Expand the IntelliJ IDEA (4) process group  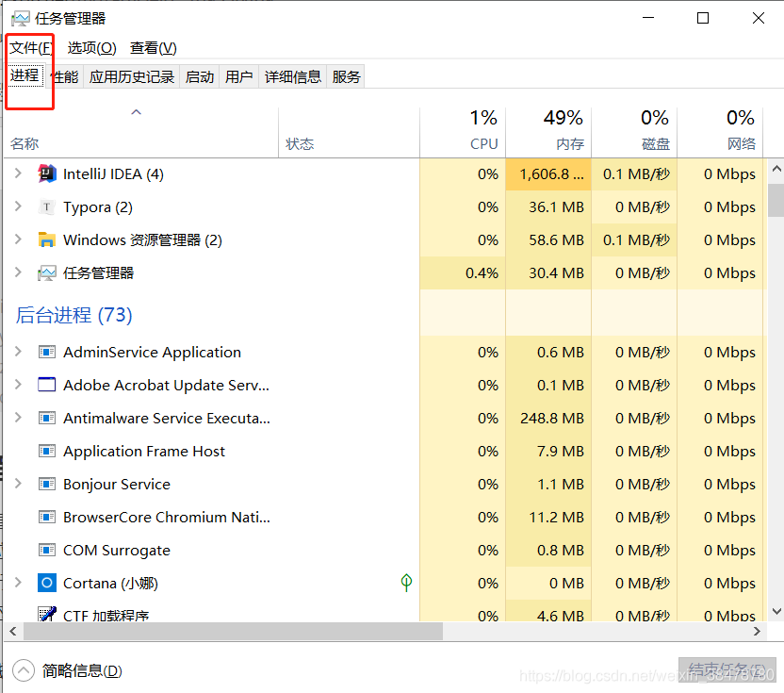click(18, 173)
